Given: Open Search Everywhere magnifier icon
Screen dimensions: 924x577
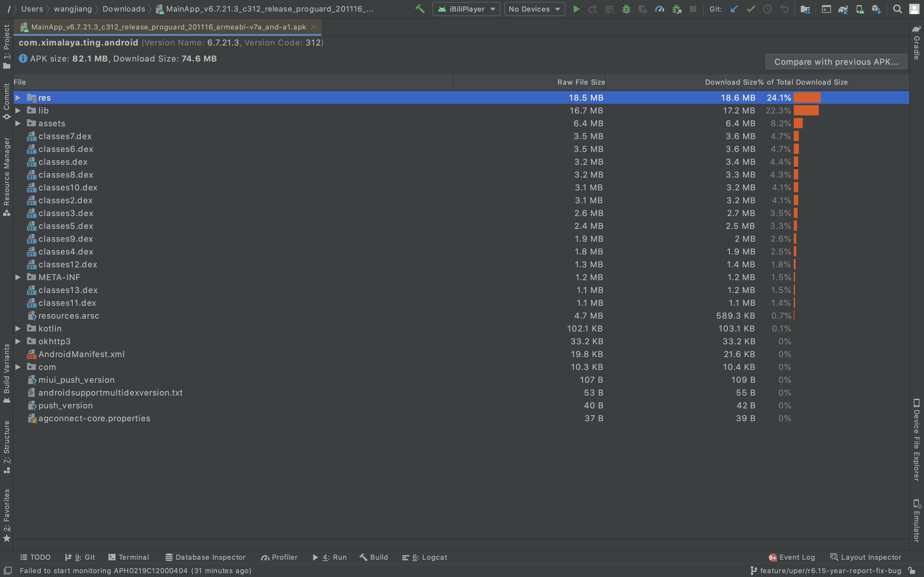Looking at the screenshot, I should click(x=897, y=9).
